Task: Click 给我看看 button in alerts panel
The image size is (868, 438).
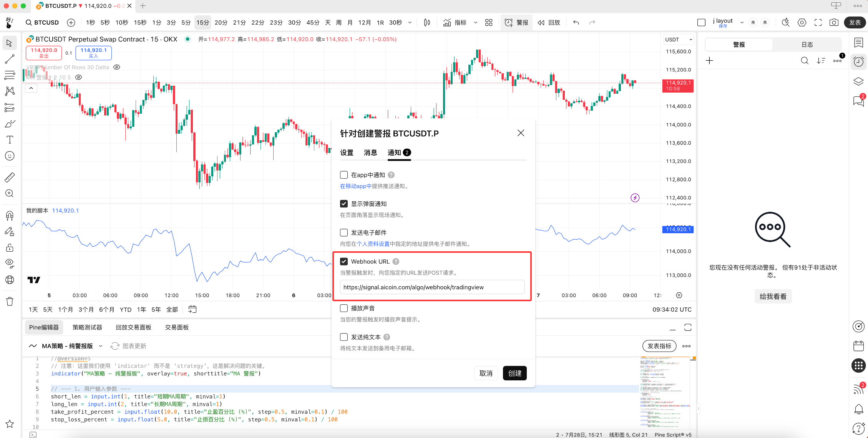Action: point(773,297)
